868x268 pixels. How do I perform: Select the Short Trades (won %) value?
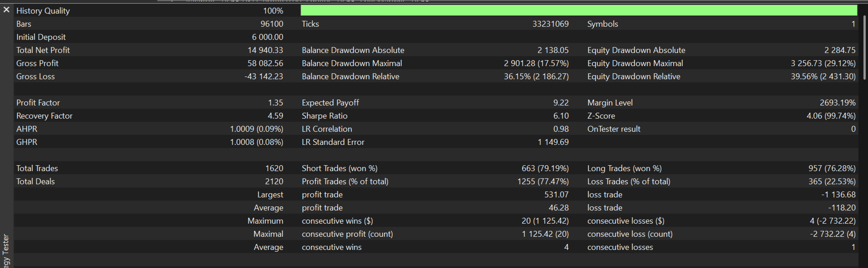(545, 168)
